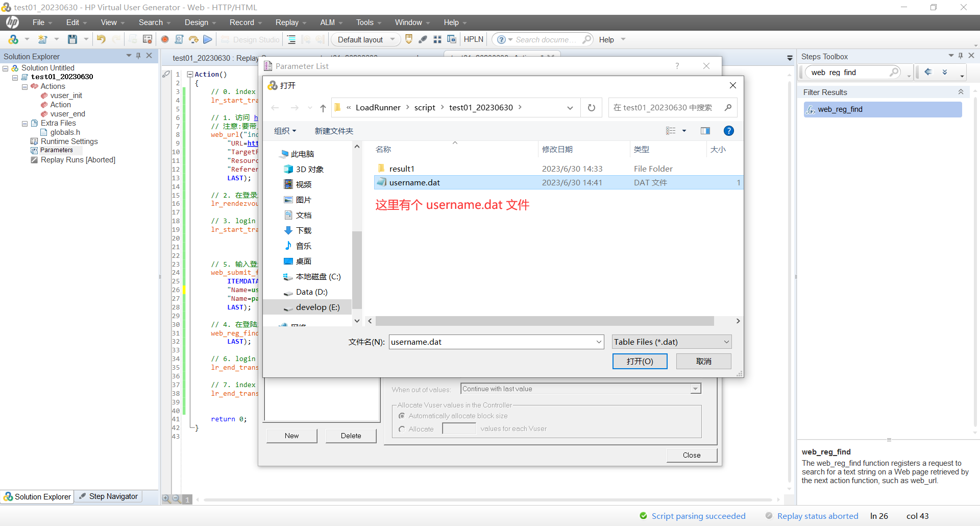Image resolution: width=980 pixels, height=526 pixels.
Task: Switch to Solution Explorer bottom tab
Action: (x=37, y=496)
